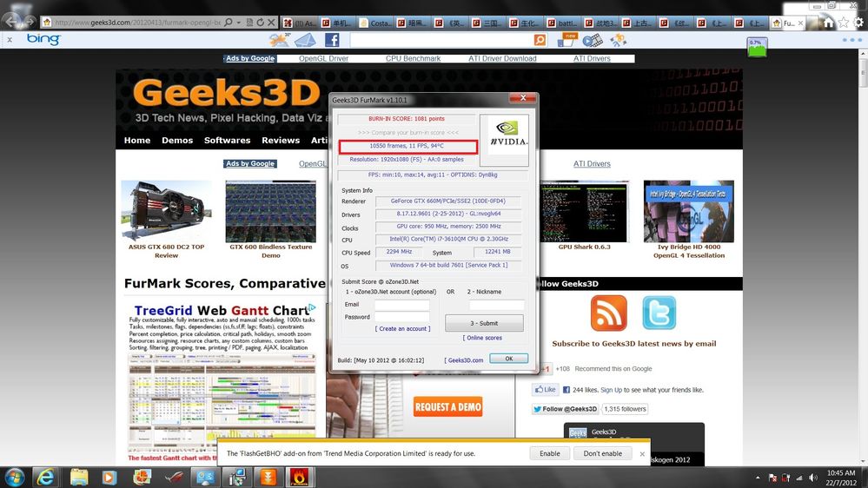Click the browser Back arrow
868x488 pixels.
(12, 21)
